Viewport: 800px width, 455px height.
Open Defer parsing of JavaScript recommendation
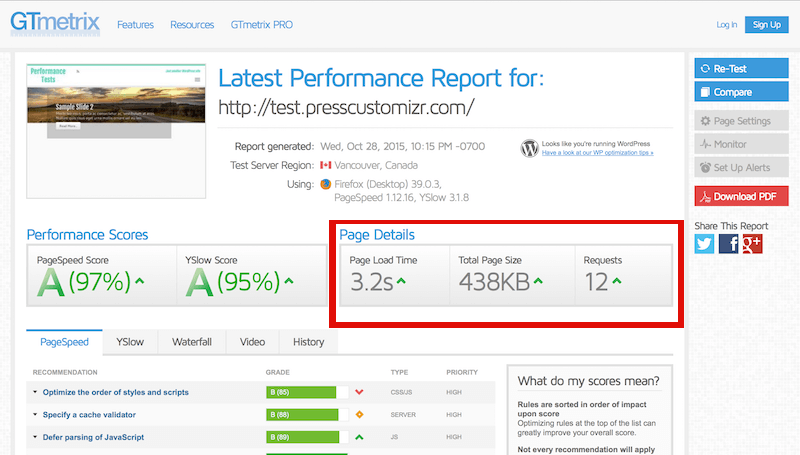[93, 437]
